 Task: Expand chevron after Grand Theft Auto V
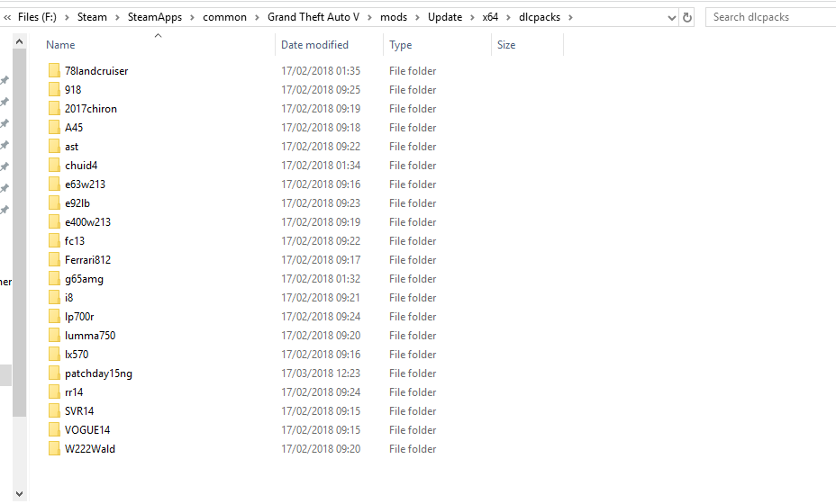(369, 18)
